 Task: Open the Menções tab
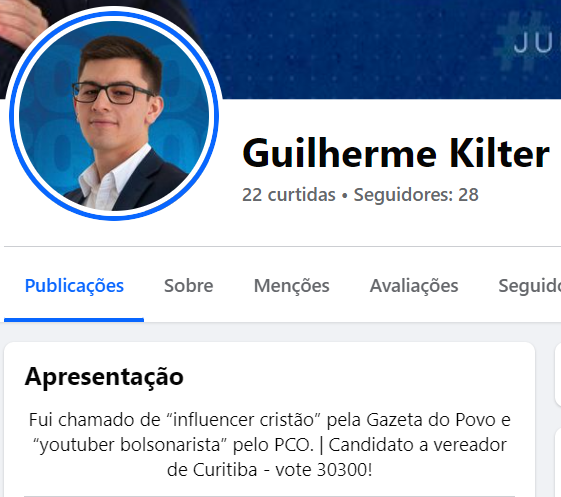tap(292, 286)
